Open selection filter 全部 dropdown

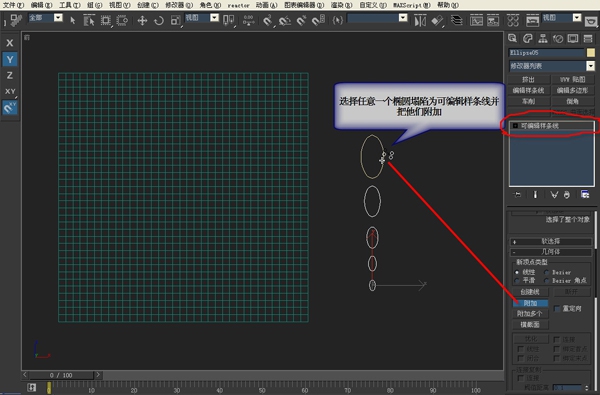58,18
